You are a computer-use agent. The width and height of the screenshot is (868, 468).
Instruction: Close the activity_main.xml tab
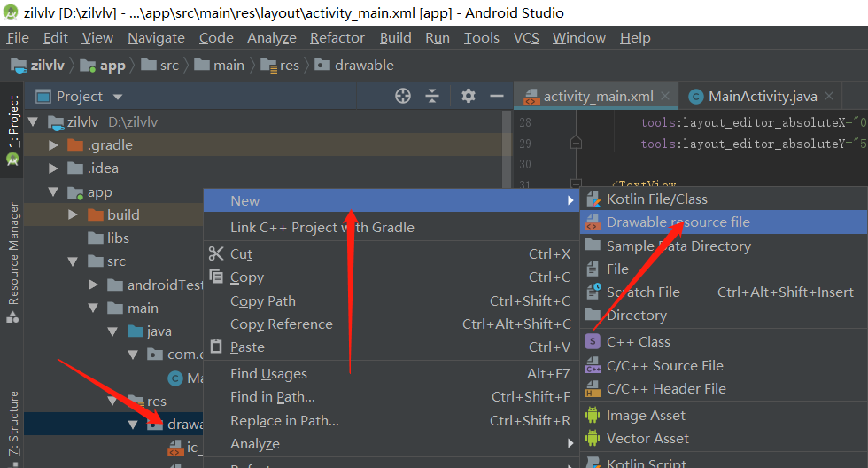[665, 96]
